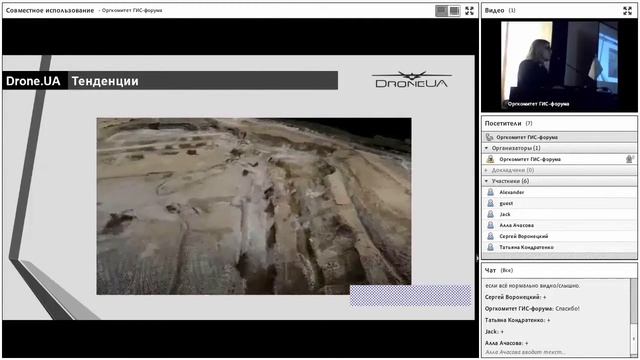Expand the Докладчики (0) group
Viewport: 640px width, 360px height.
[487, 170]
